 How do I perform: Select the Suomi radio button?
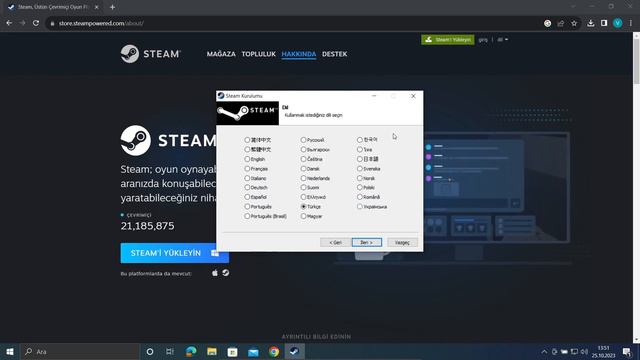[303, 187]
